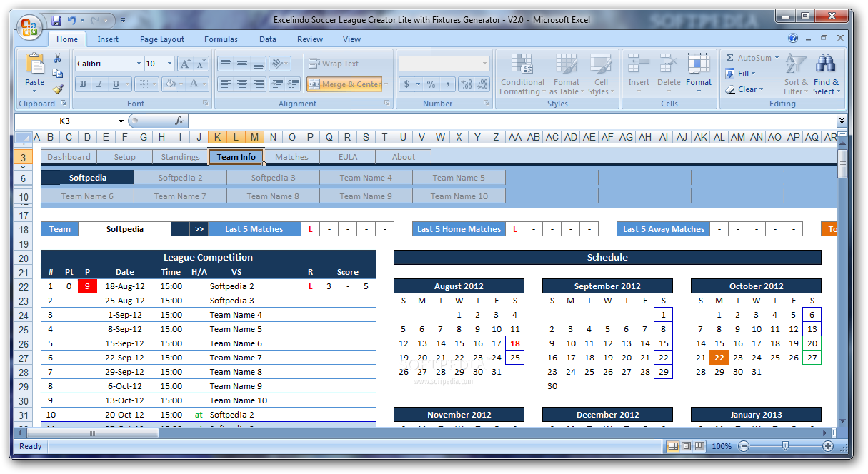
Task: Go to the Dashboard sheet button
Action: pos(69,157)
